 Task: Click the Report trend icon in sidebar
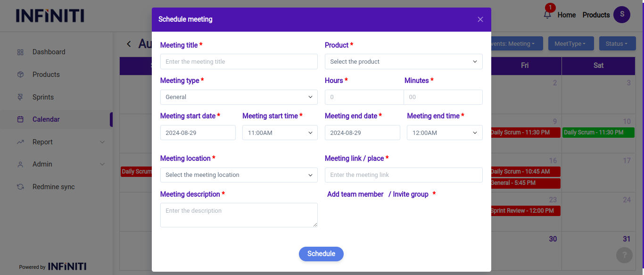[20, 142]
